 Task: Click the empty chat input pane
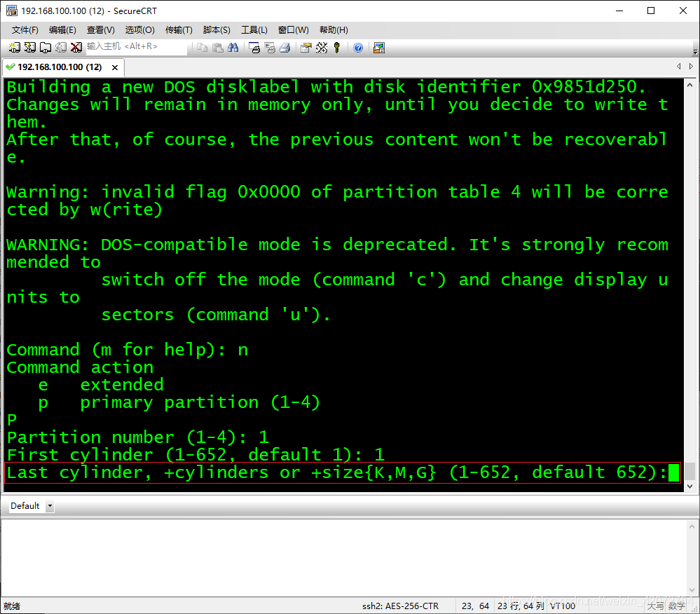[x=344, y=558]
